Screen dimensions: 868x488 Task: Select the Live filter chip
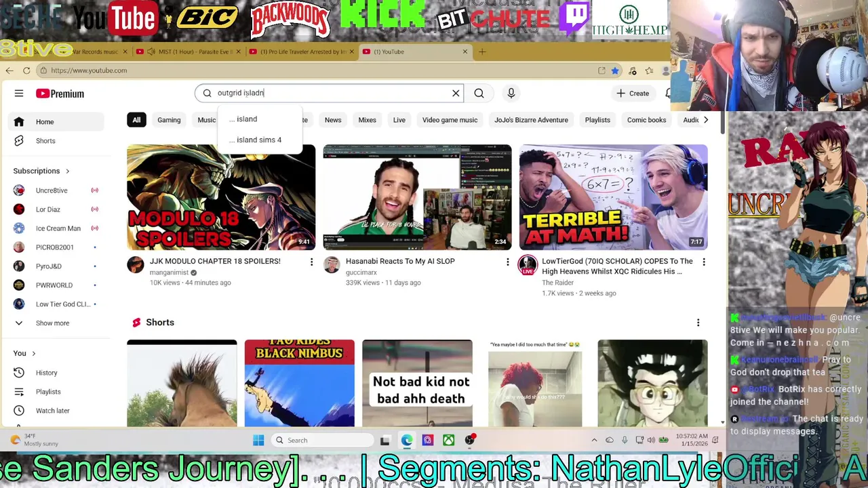[x=399, y=120]
